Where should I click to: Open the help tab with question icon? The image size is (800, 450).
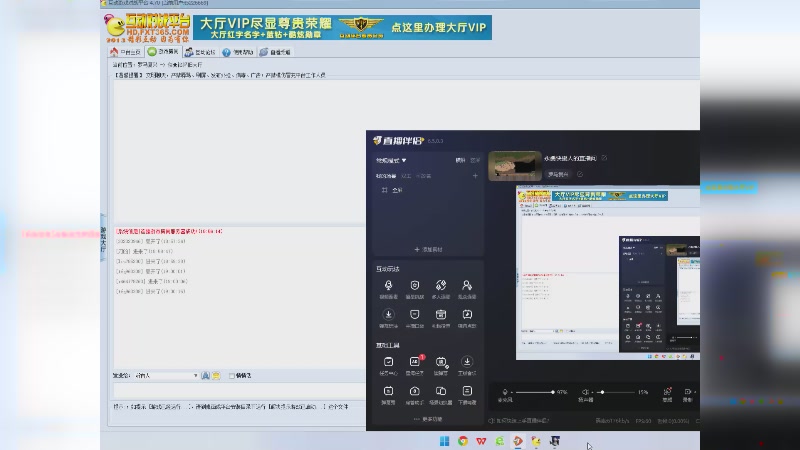(238, 52)
